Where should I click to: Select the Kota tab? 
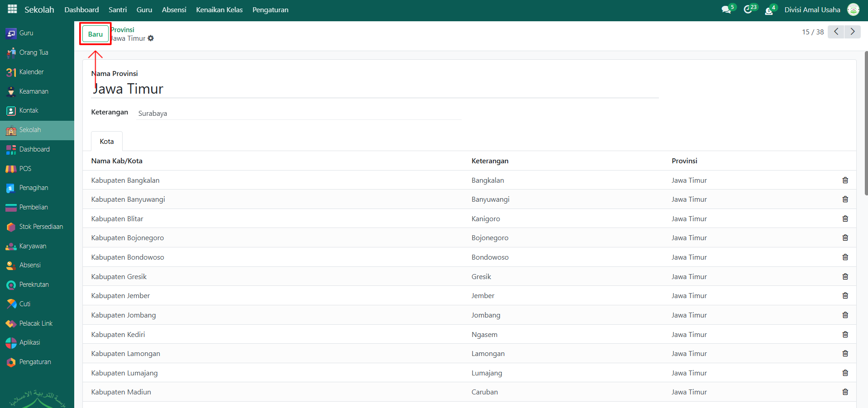point(107,142)
